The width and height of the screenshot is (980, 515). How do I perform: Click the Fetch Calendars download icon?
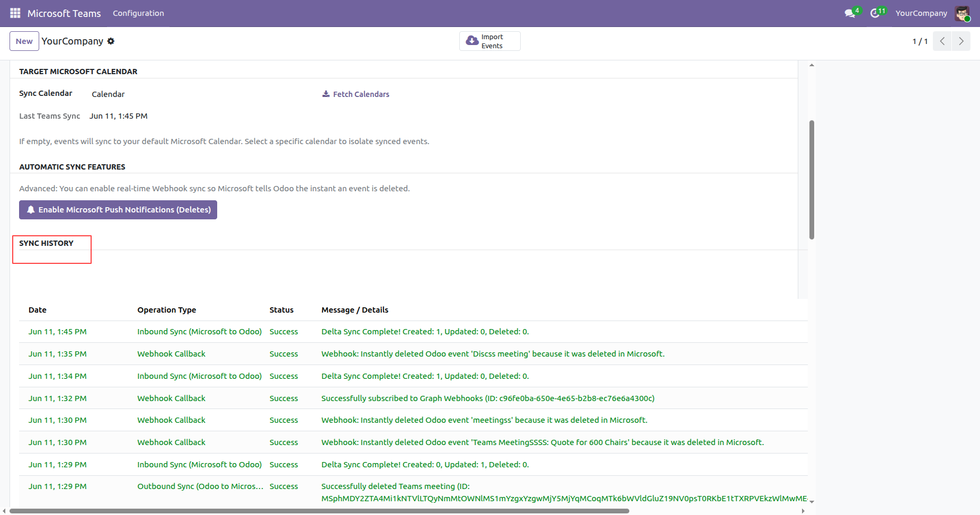pyautogui.click(x=326, y=94)
